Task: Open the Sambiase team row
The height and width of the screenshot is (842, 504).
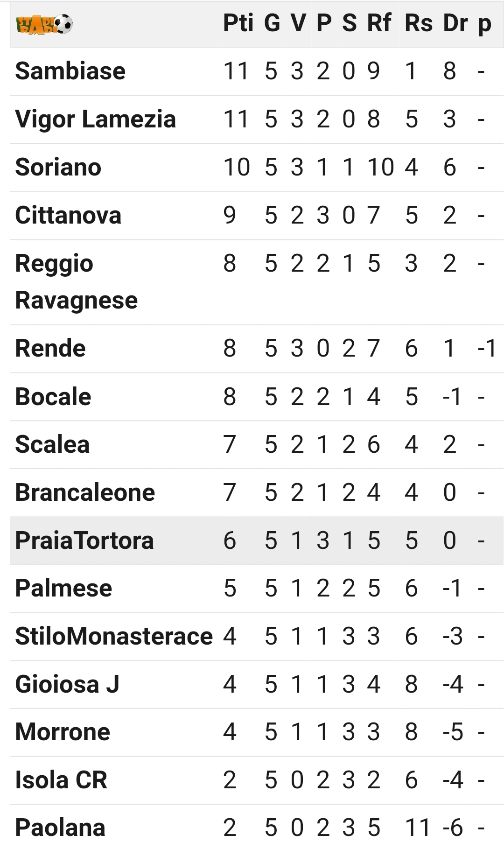Action: 257,71
